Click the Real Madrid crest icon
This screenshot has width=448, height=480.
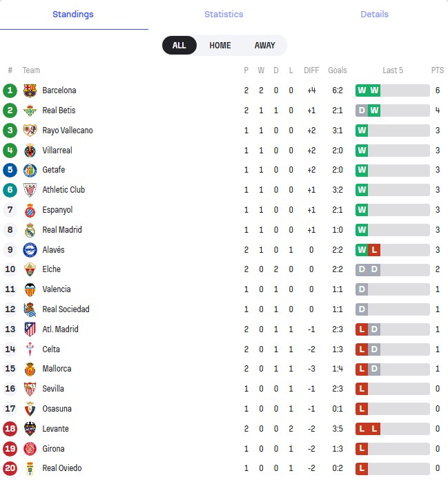pos(30,230)
